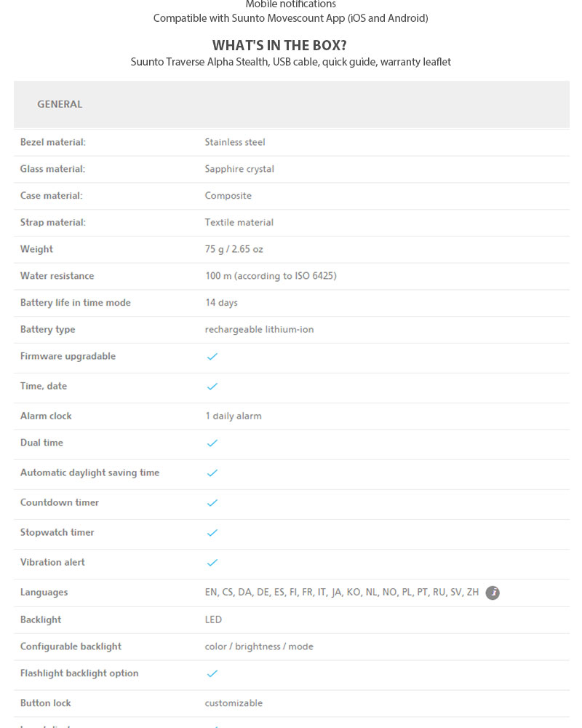The image size is (582, 728).
Task: Click the Sapphire crystal glass material value
Action: (239, 169)
